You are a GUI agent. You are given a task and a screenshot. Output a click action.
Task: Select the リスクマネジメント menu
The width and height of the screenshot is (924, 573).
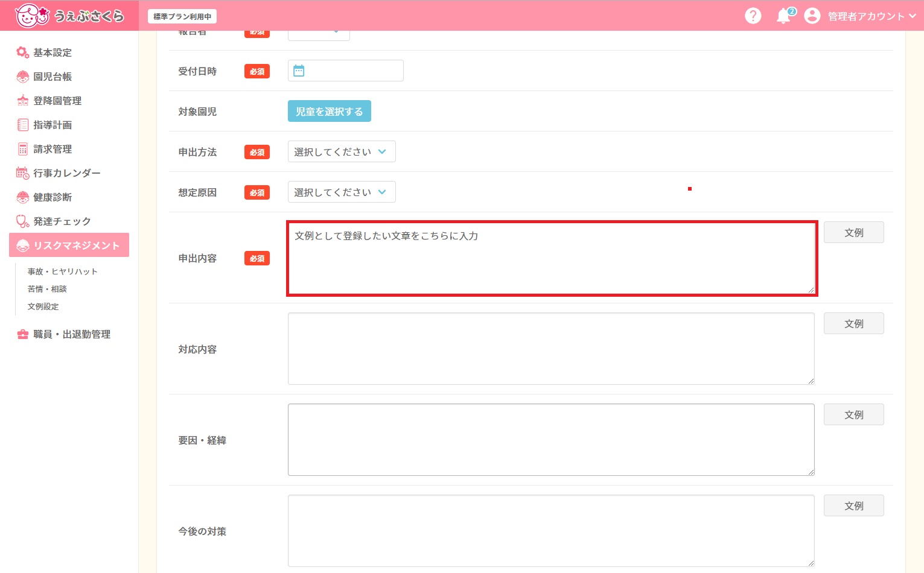point(69,245)
